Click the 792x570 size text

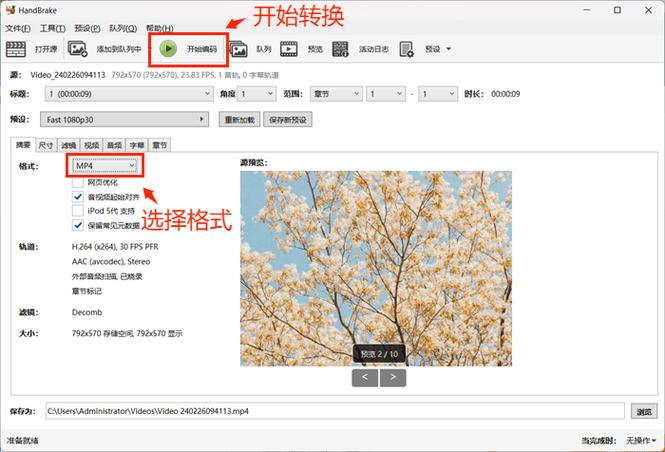point(127,333)
